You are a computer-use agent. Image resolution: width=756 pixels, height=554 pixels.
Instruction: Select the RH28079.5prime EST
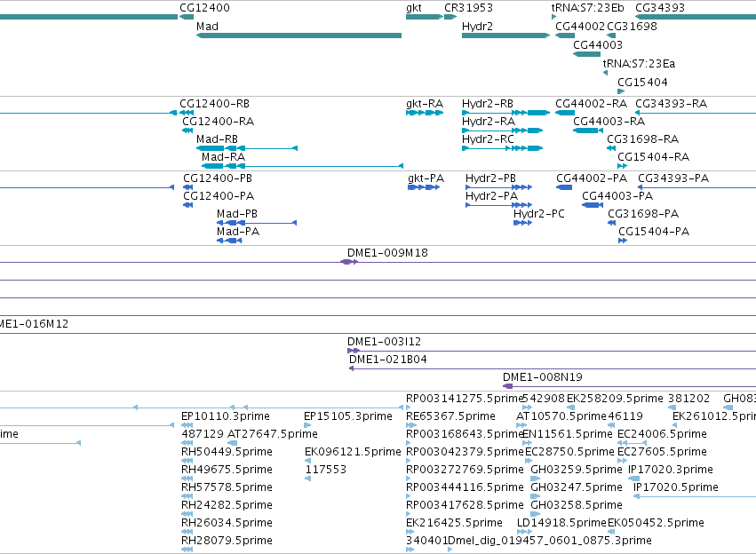tap(227, 541)
